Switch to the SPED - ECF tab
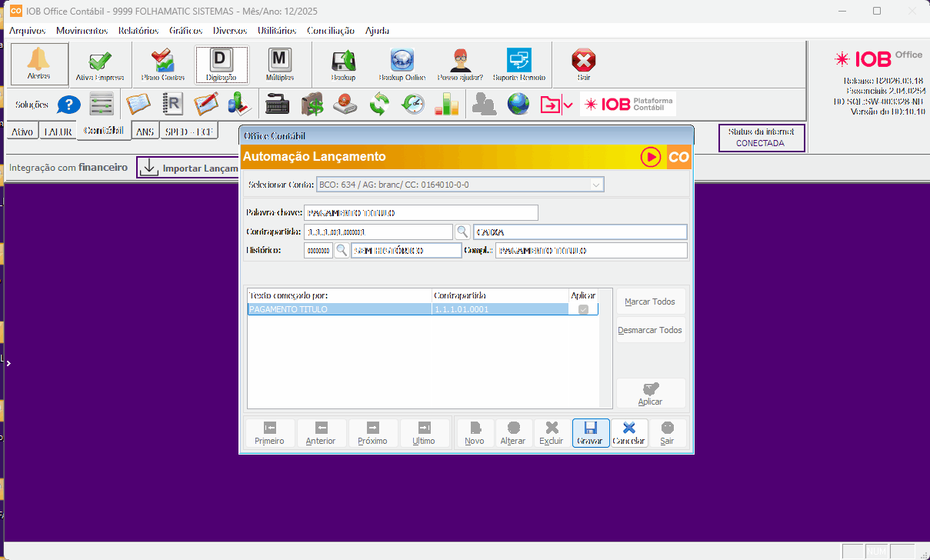 (x=189, y=132)
